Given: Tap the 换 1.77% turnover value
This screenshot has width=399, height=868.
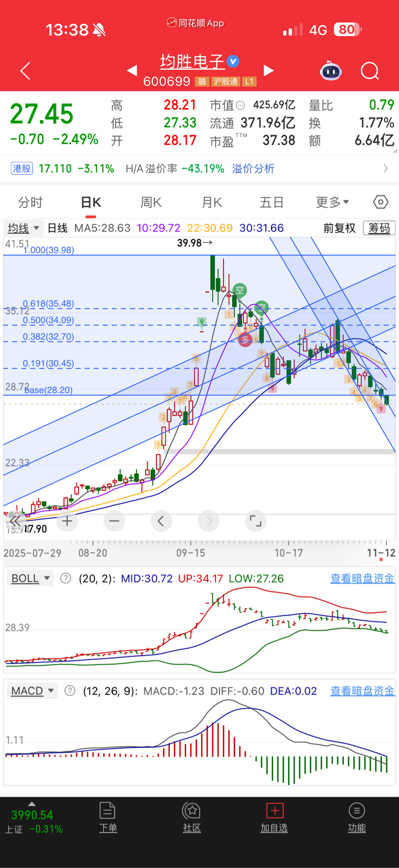Looking at the screenshot, I should tap(376, 123).
